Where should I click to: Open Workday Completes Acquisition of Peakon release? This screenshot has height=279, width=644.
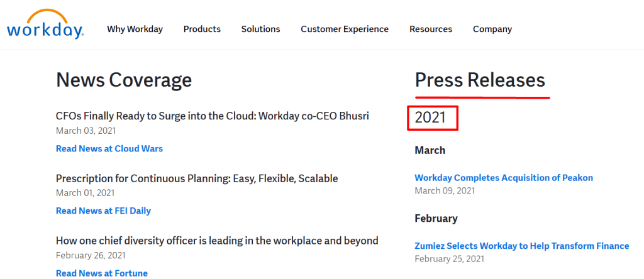click(x=504, y=178)
